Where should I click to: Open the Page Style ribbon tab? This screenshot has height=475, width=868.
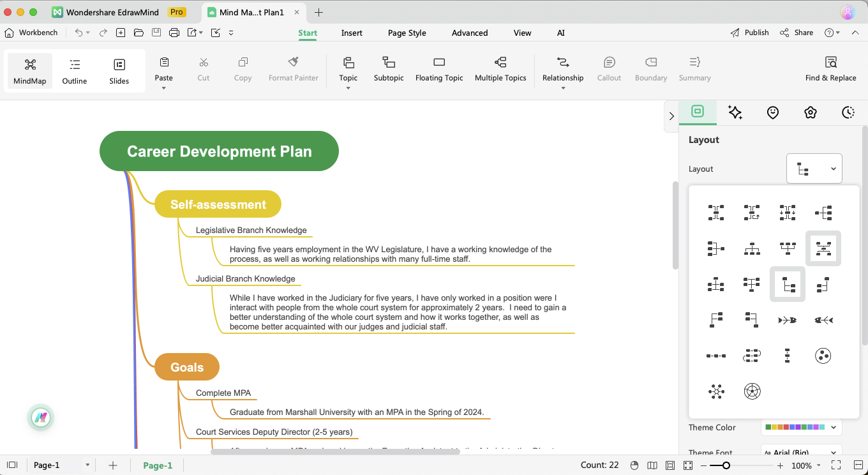[x=407, y=33]
